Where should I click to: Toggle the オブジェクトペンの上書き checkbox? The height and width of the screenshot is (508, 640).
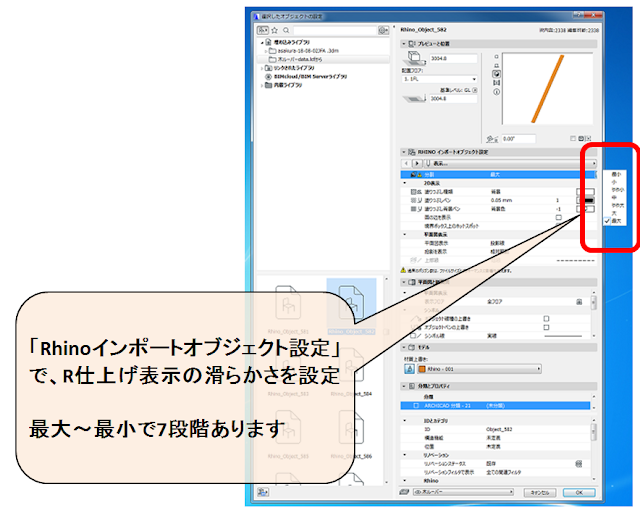tap(547, 327)
